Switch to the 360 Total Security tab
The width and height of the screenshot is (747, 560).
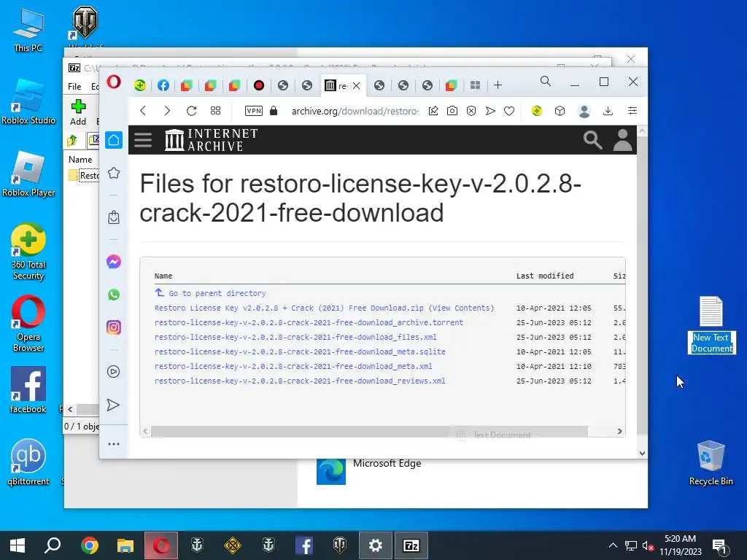pyautogui.click(x=139, y=85)
